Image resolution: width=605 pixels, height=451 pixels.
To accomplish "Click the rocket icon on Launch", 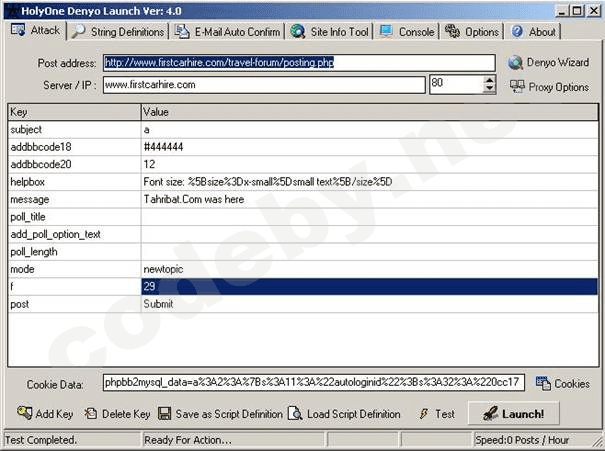I will [490, 414].
